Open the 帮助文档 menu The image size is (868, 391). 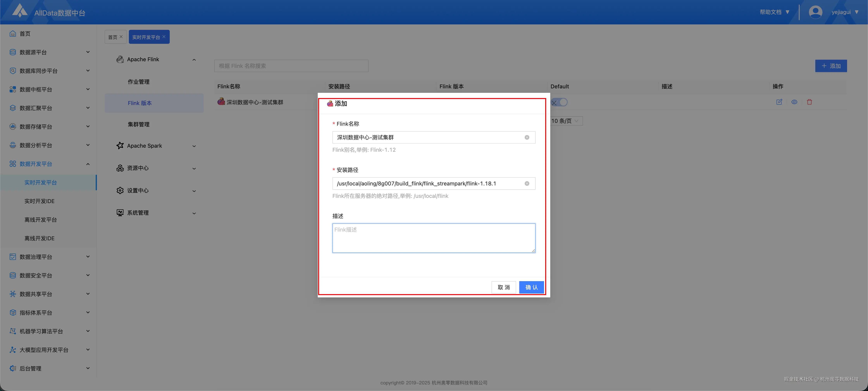[x=771, y=11]
